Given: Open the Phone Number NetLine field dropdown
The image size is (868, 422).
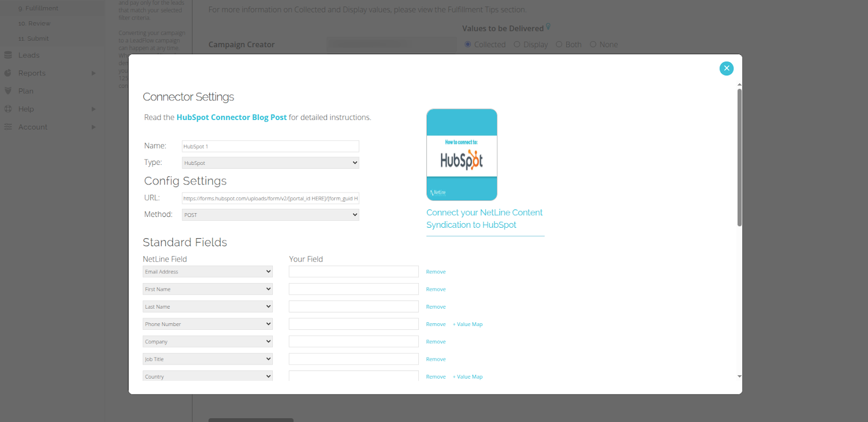Looking at the screenshot, I should click(207, 324).
